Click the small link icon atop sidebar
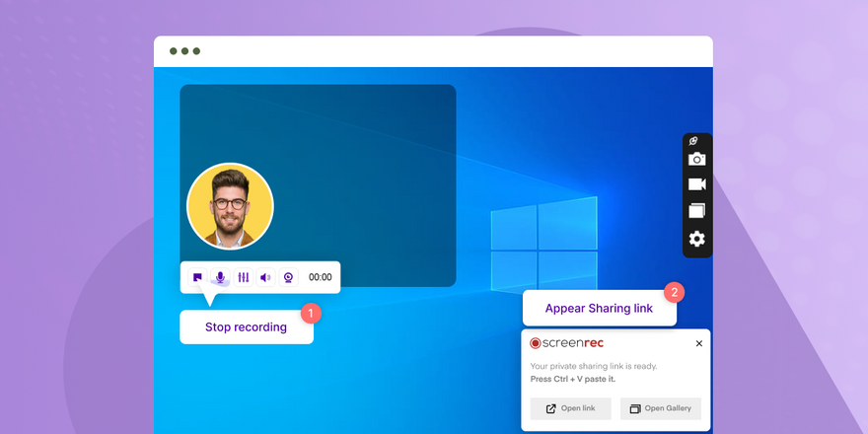Image resolution: width=868 pixels, height=434 pixels. (693, 141)
